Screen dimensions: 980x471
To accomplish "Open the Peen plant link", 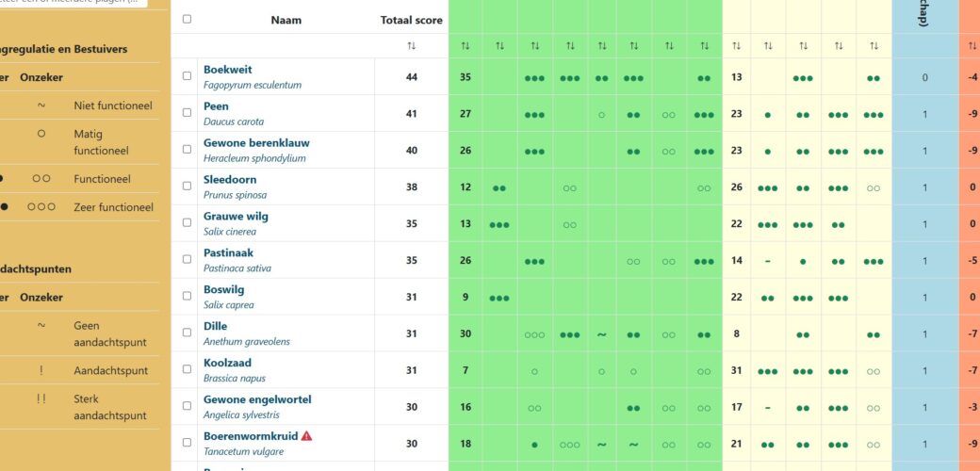I will tap(216, 106).
